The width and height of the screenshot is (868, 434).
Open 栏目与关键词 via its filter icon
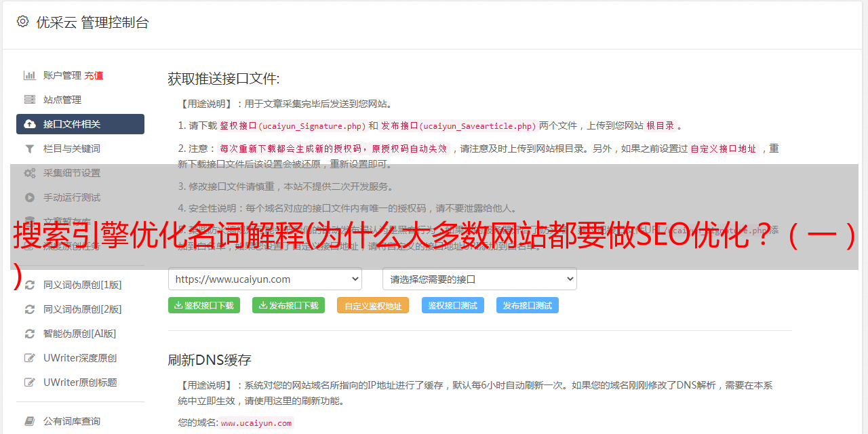coord(30,149)
